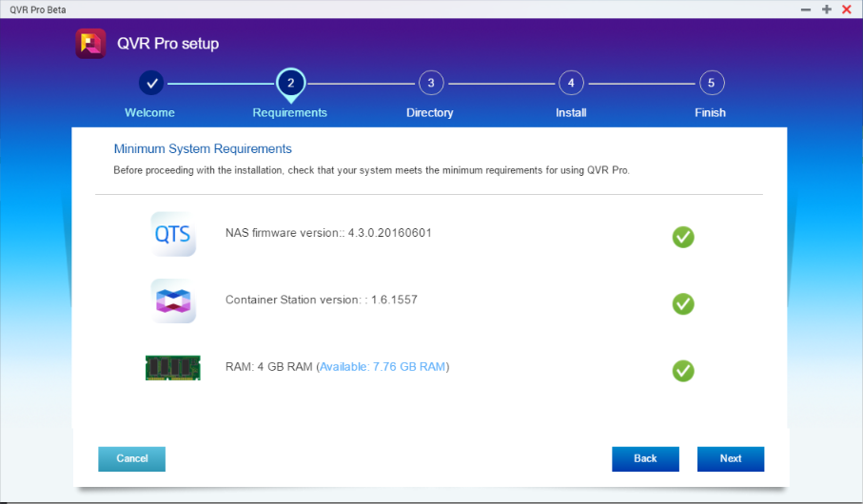The image size is (863, 504).
Task: Click the RAM memory module icon
Action: click(173, 368)
